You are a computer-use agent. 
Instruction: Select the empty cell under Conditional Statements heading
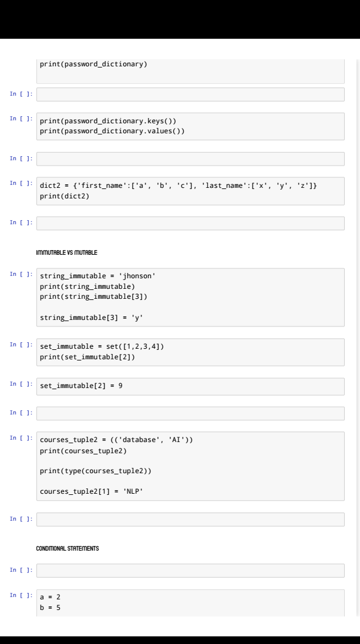coord(190,571)
